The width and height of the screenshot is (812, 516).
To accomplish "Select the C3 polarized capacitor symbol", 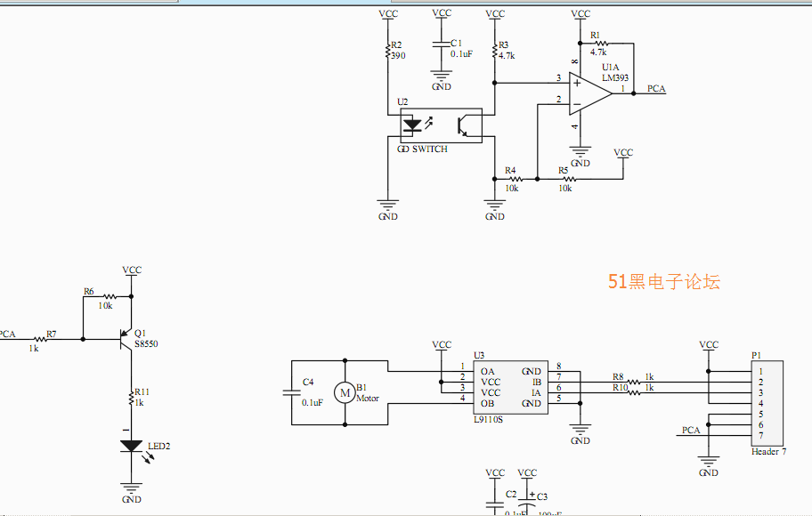I will tap(527, 501).
